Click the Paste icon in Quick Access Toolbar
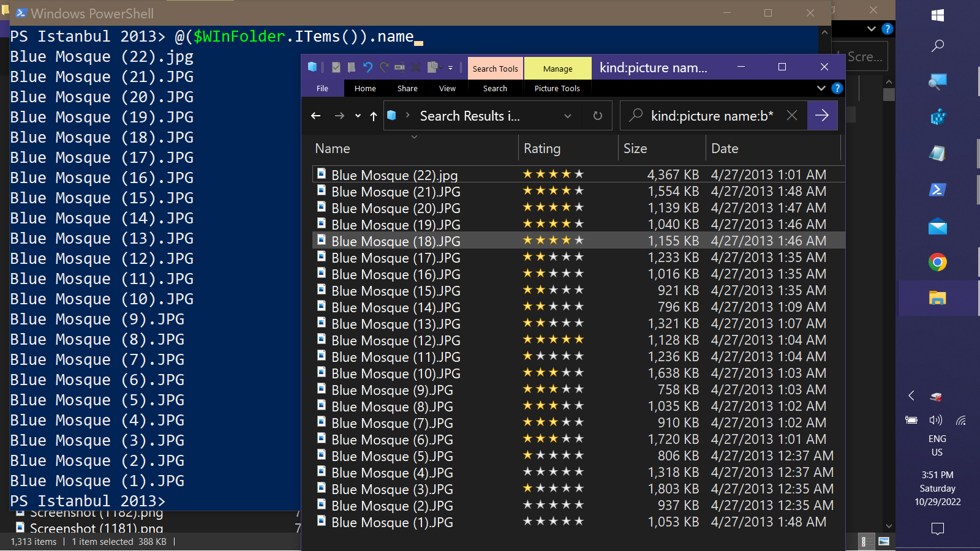The image size is (980, 551). click(x=434, y=67)
